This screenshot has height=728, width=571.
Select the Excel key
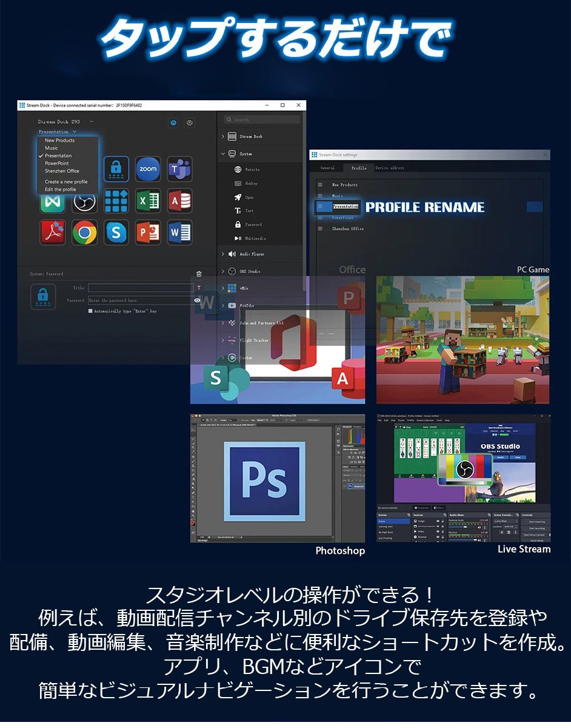point(148,201)
